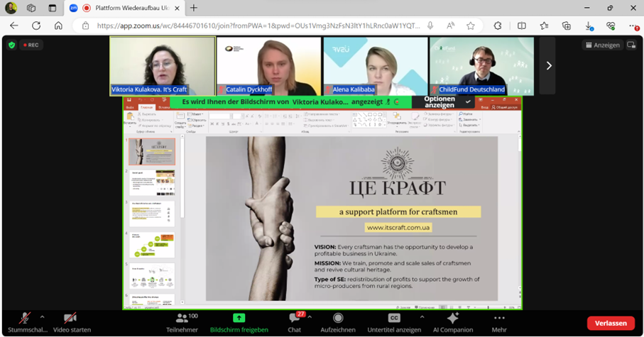Screen dimensions: 644x337
Task: Leave the meeting with Verlassen
Action: click(x=611, y=323)
